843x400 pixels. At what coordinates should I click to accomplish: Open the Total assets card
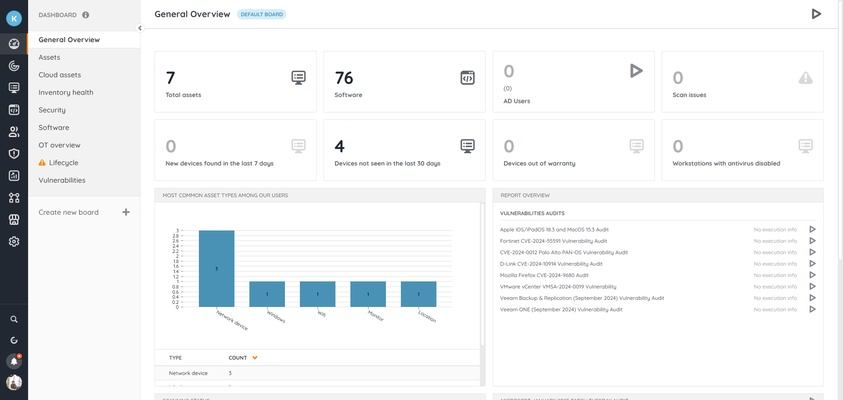[235, 83]
